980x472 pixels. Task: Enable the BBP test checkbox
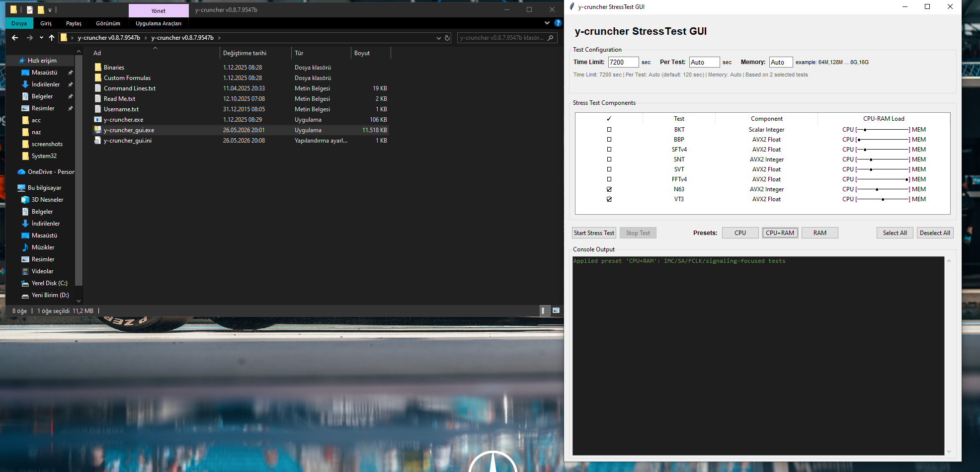tap(609, 140)
